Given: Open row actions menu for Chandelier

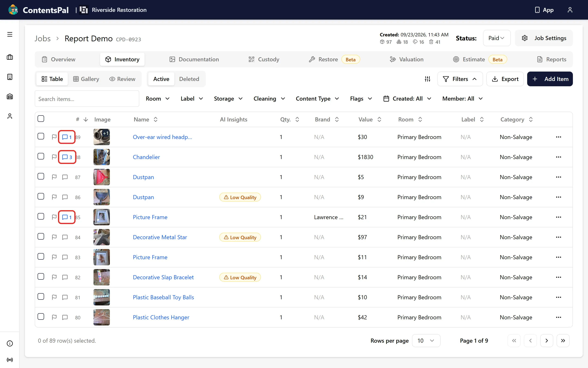Looking at the screenshot, I should pyautogui.click(x=559, y=157).
